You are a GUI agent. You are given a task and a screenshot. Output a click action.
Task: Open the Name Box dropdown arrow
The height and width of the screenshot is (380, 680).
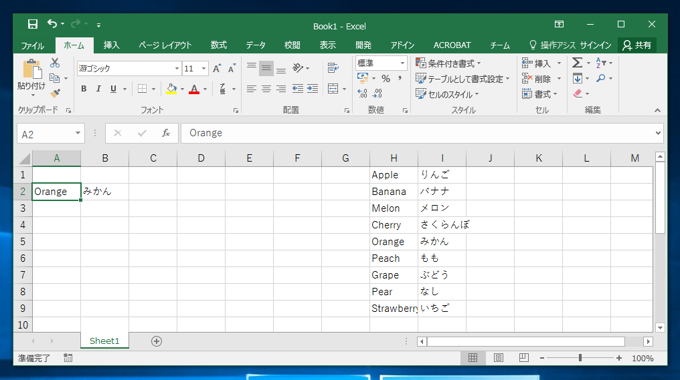point(78,133)
